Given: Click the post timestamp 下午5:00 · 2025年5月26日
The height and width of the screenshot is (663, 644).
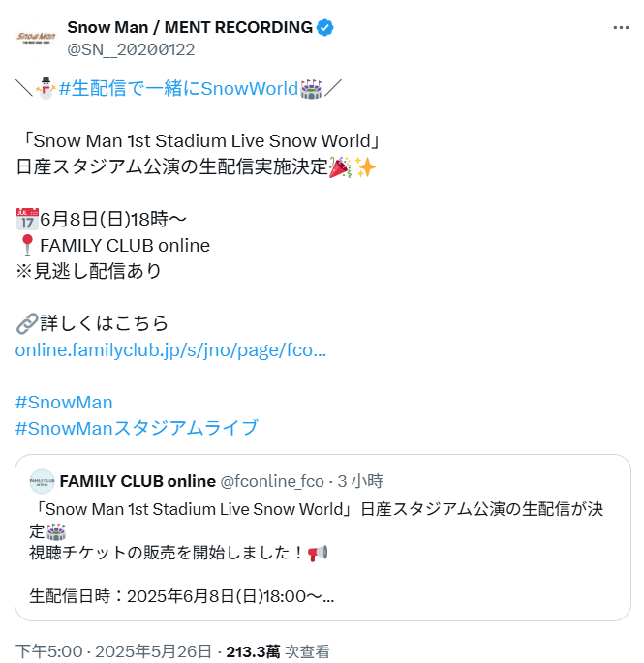Looking at the screenshot, I should point(113,651).
